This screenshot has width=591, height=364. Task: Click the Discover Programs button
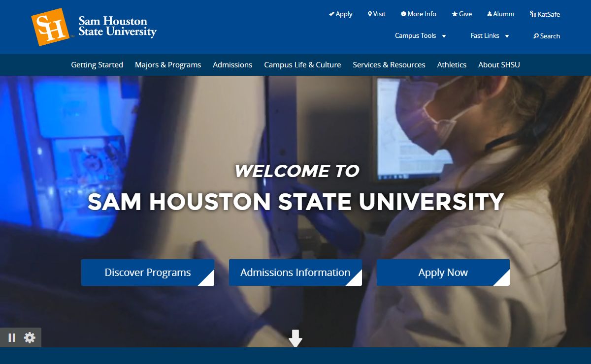[148, 273]
